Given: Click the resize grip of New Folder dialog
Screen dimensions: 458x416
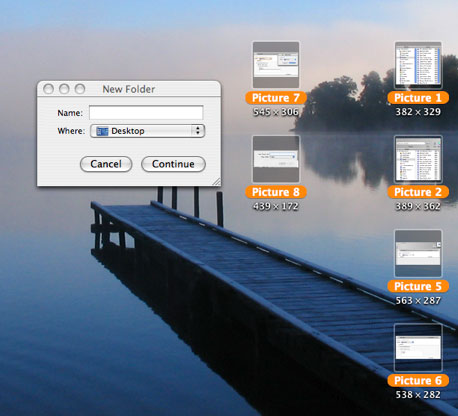Looking at the screenshot, I should pos(216,181).
